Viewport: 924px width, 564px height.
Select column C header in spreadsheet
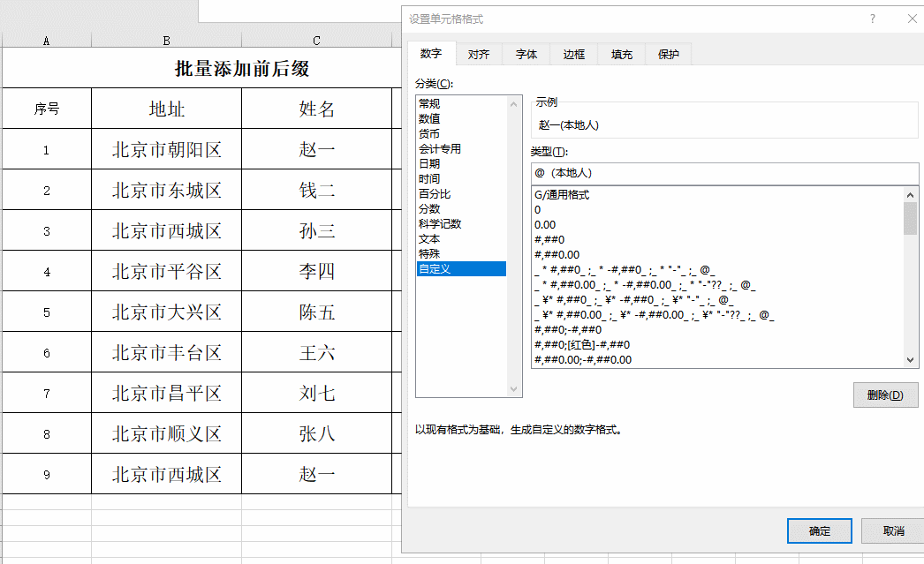coord(316,41)
